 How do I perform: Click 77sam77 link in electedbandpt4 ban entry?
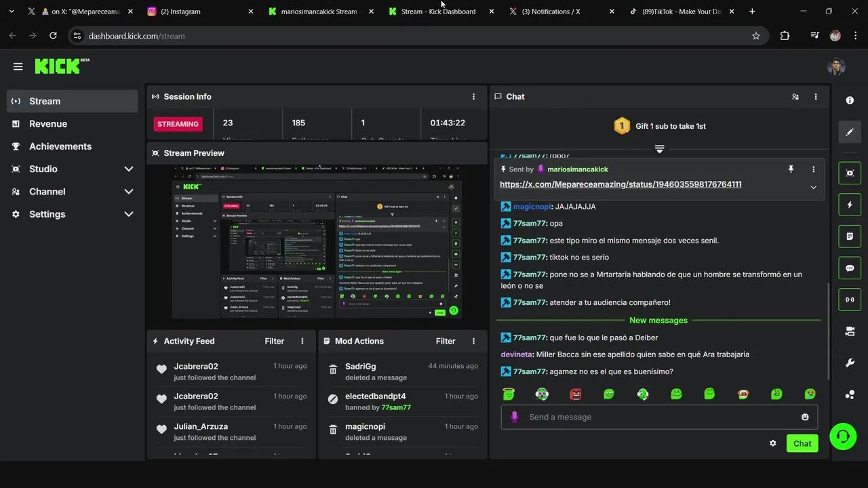[396, 407]
